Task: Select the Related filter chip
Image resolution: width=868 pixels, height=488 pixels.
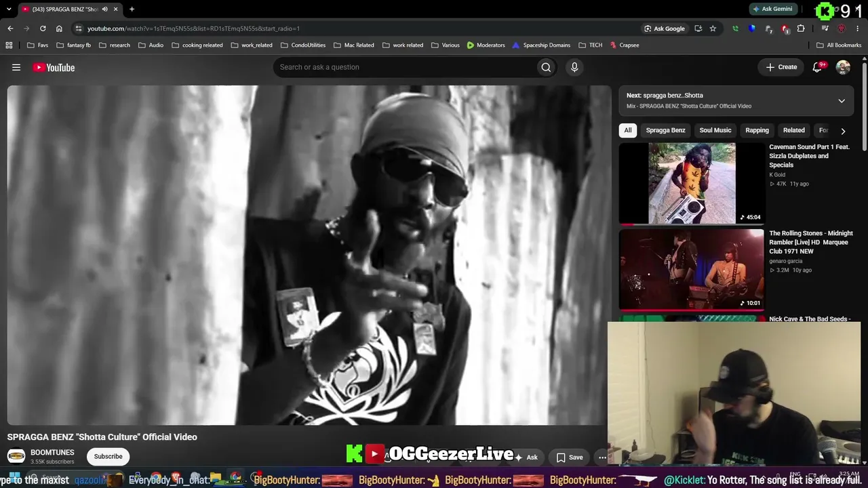Action: coord(794,130)
